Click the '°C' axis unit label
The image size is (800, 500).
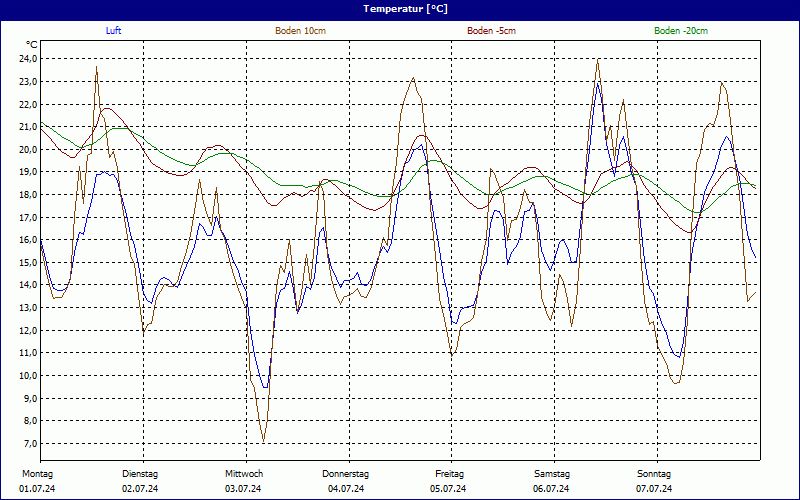click(32, 45)
